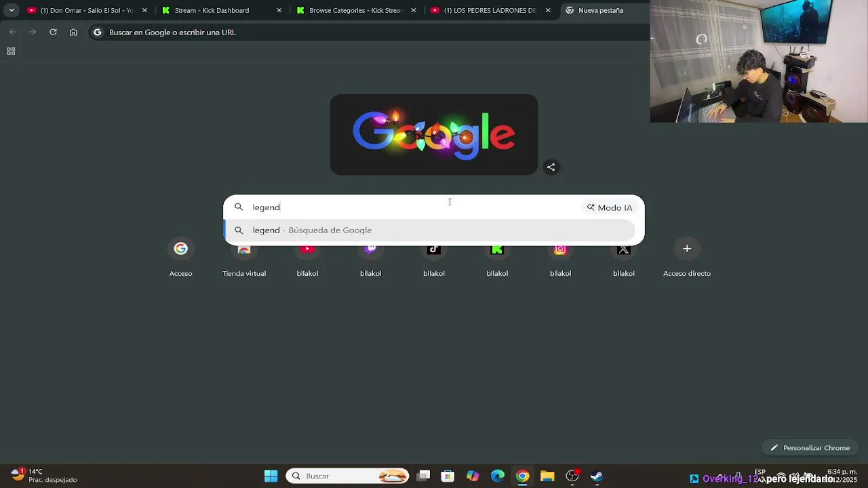This screenshot has height=488, width=868.
Task: Open the apps grid in bookmarks bar
Action: (11, 51)
